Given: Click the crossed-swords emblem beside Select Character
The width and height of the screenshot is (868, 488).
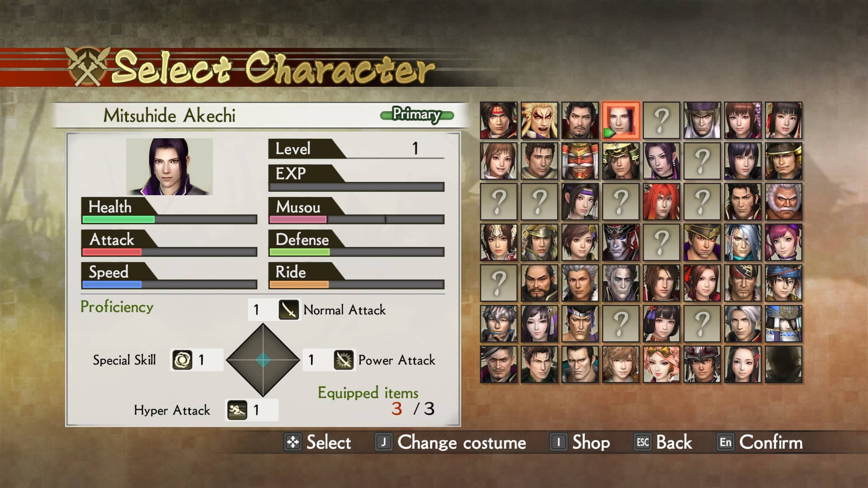Looking at the screenshot, I should click(x=88, y=66).
